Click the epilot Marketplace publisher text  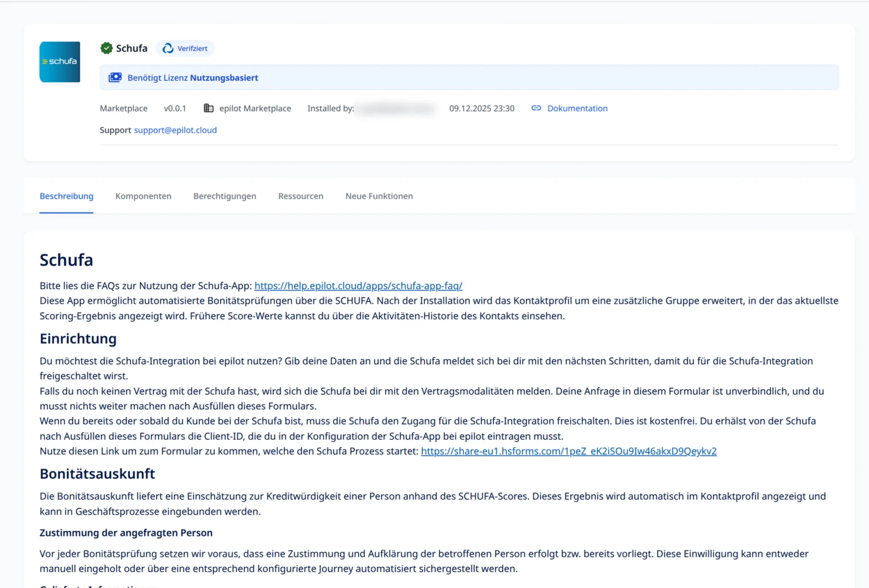[x=255, y=108]
